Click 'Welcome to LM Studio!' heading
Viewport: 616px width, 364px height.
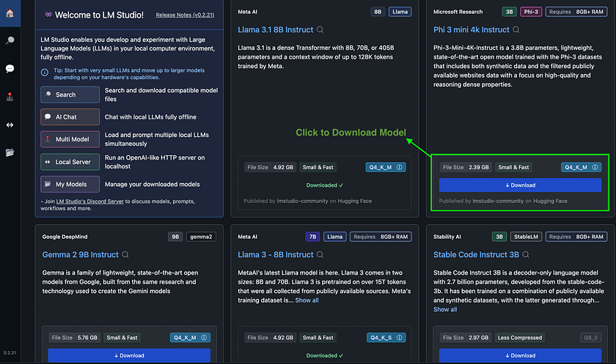pyautogui.click(x=100, y=15)
